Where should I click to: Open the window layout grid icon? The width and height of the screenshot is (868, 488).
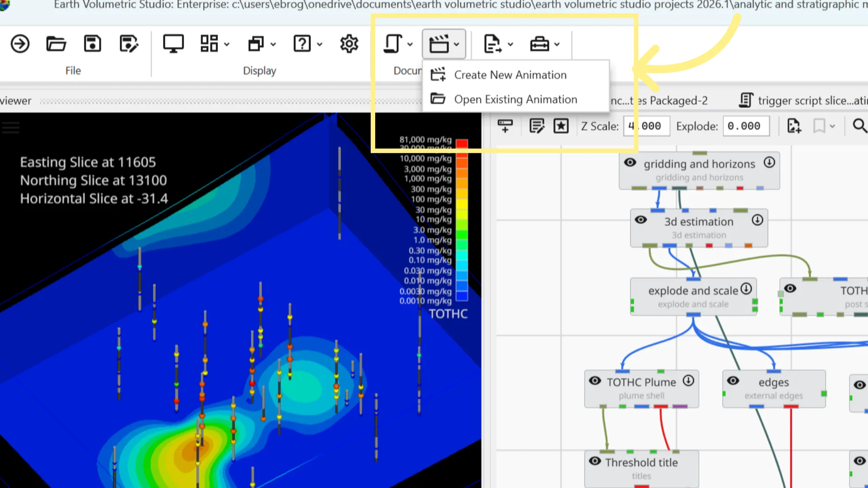(x=209, y=44)
